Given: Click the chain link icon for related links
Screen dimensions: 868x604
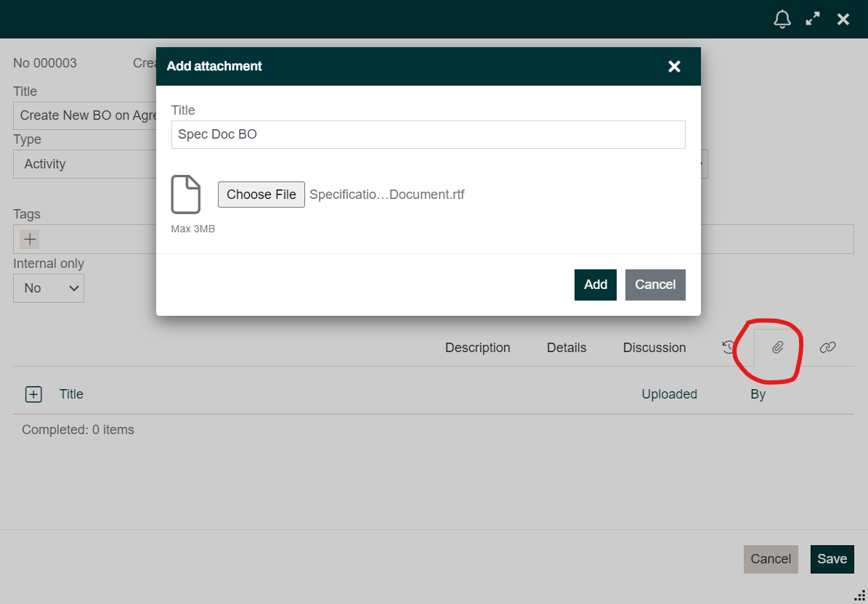Looking at the screenshot, I should coord(827,348).
